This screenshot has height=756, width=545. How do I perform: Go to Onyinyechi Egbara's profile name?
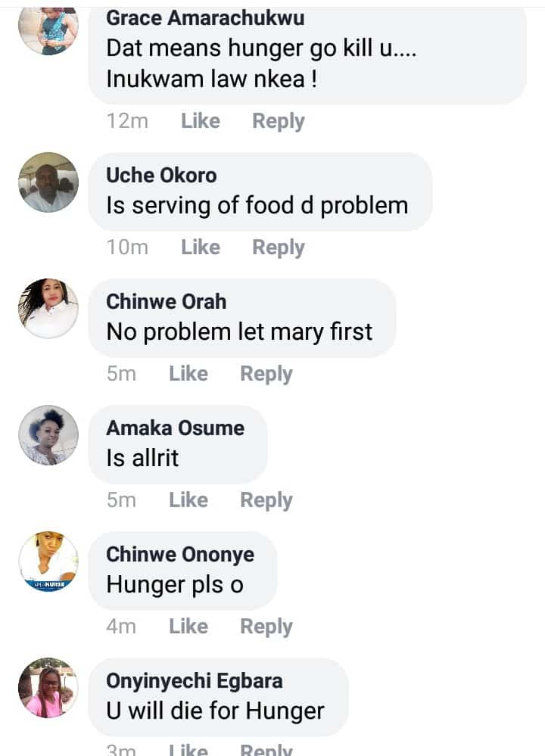[x=194, y=681]
